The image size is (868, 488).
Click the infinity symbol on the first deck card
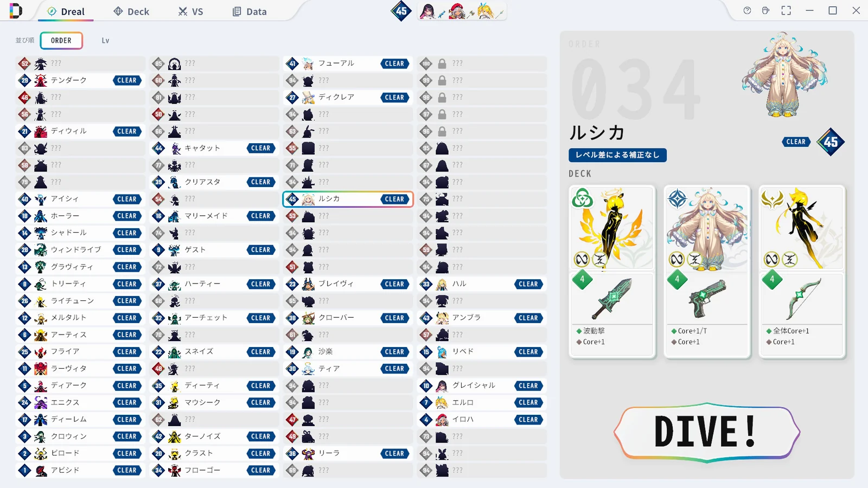coord(582,260)
